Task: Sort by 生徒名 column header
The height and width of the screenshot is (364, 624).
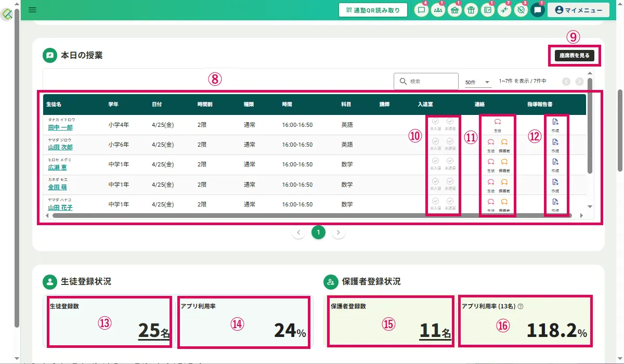Action: 54,105
